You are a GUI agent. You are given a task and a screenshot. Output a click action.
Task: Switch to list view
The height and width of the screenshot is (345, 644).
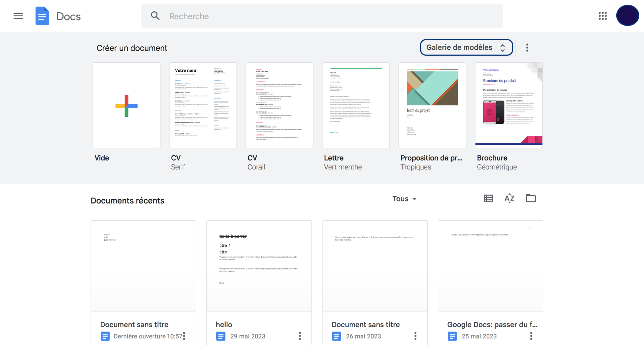(488, 198)
